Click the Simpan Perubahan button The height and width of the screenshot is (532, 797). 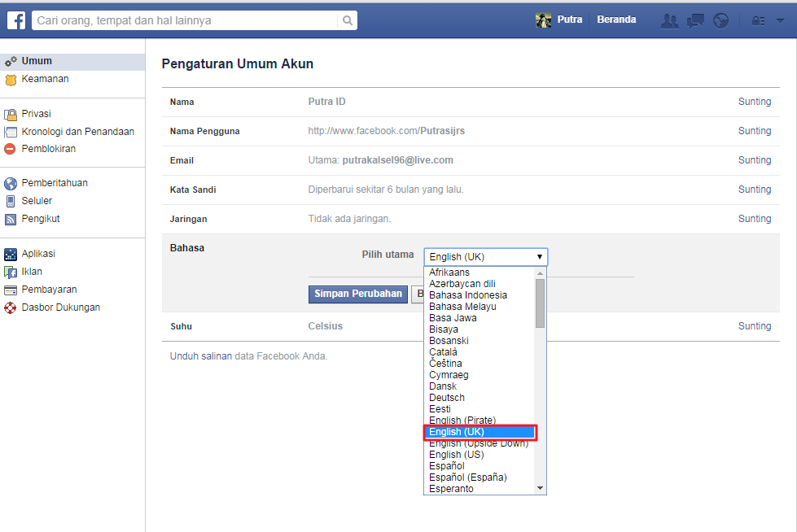coord(357,294)
